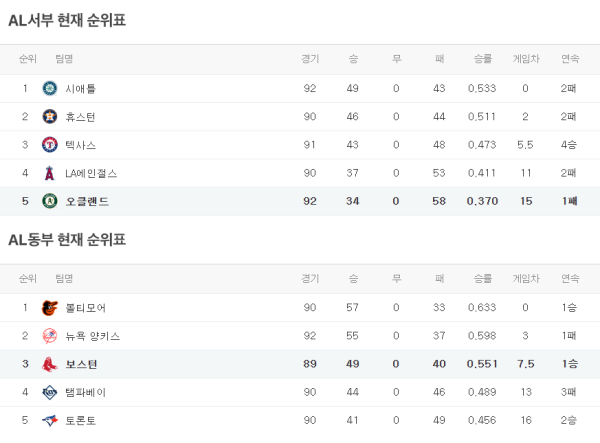The height and width of the screenshot is (443, 600).
Task: Click the Oakland Athletics team logo
Action: [x=50, y=201]
